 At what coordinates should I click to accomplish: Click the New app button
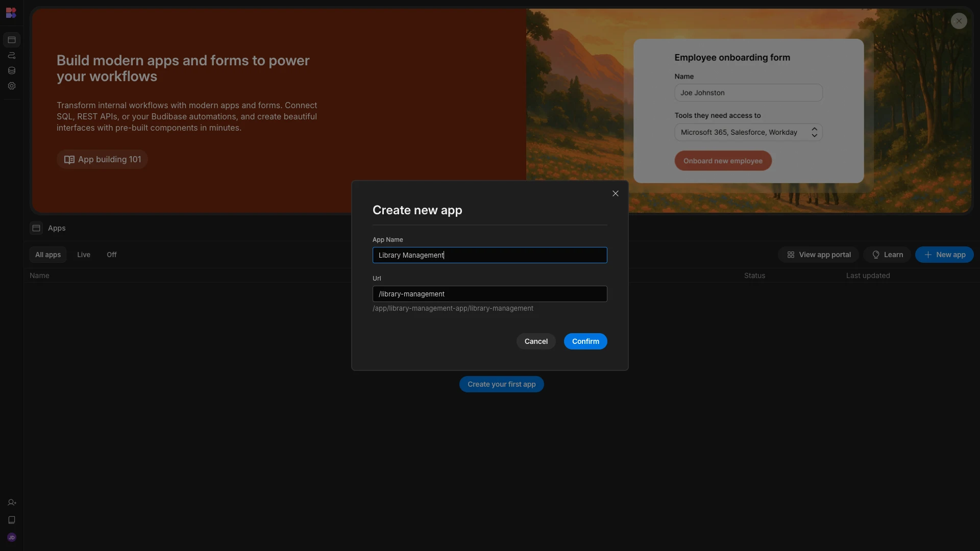pos(944,255)
